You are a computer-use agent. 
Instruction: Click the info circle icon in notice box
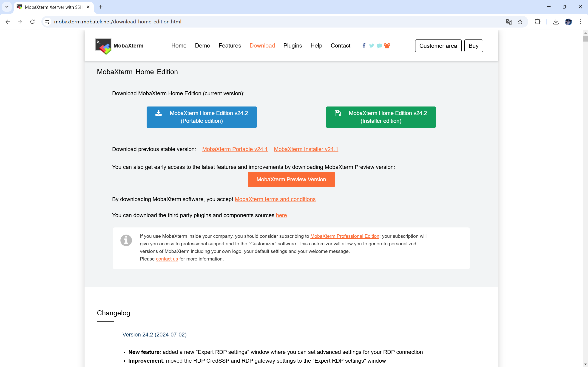pos(126,240)
